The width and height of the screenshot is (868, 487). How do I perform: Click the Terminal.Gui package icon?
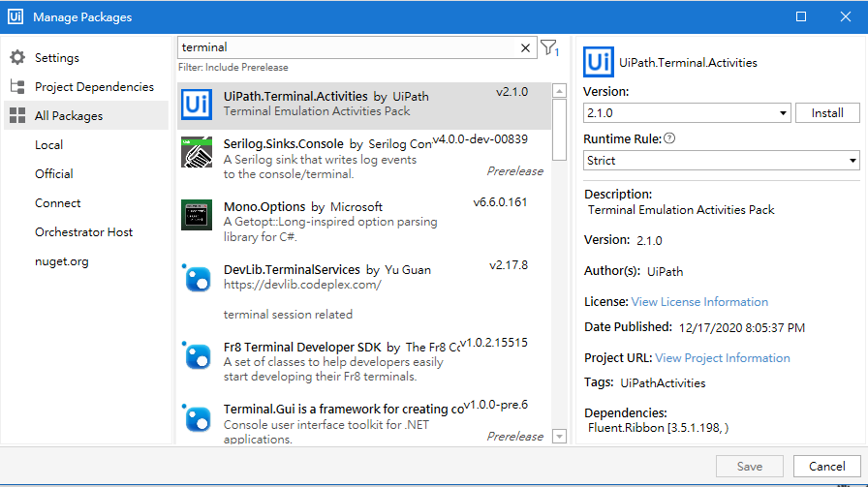(x=197, y=417)
